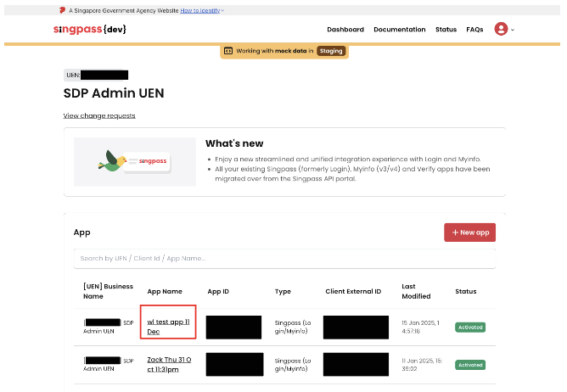Click the Type cell in the Zack app row
Viewport: 567px width, 392px height.
293,365
